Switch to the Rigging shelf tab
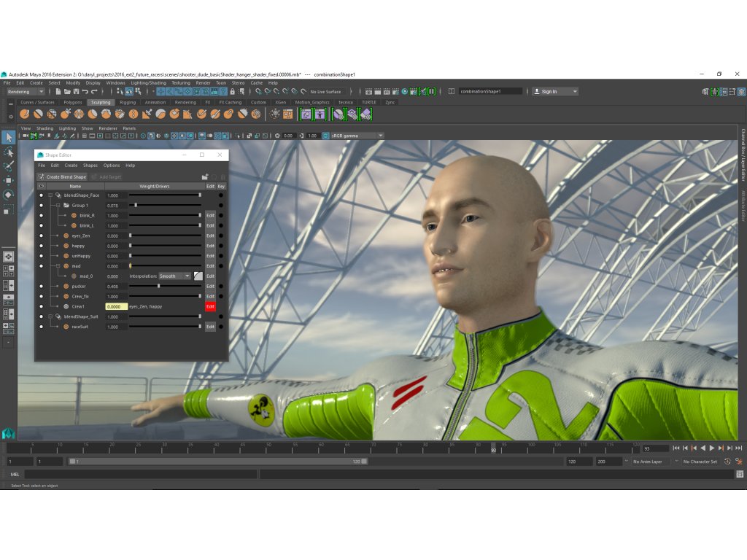The image size is (747, 560). 128,103
